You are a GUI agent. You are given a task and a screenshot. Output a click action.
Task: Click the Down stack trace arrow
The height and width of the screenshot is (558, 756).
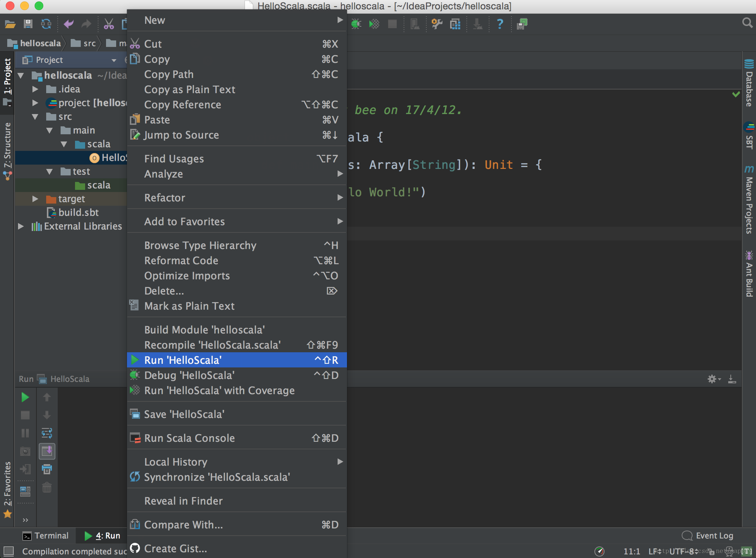coord(47,415)
